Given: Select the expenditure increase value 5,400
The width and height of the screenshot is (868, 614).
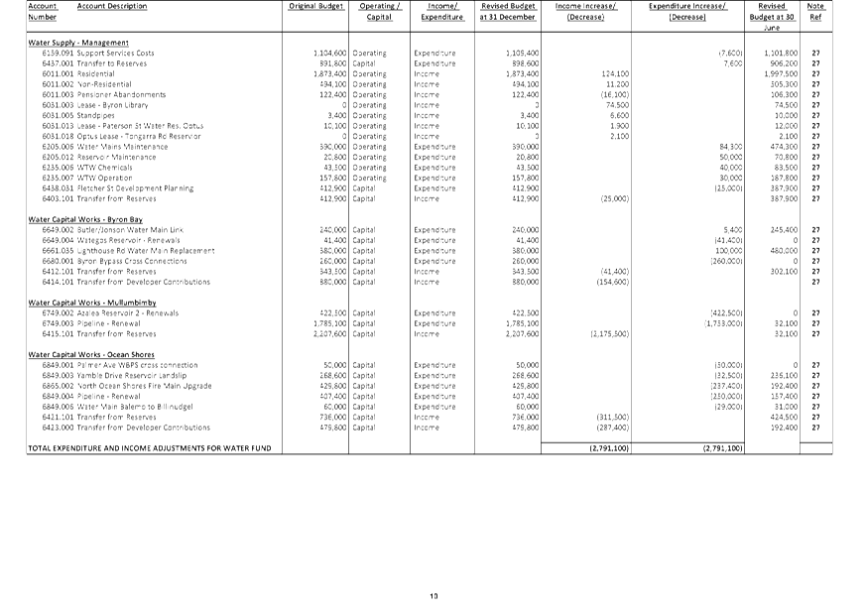Looking at the screenshot, I should pos(733,230).
